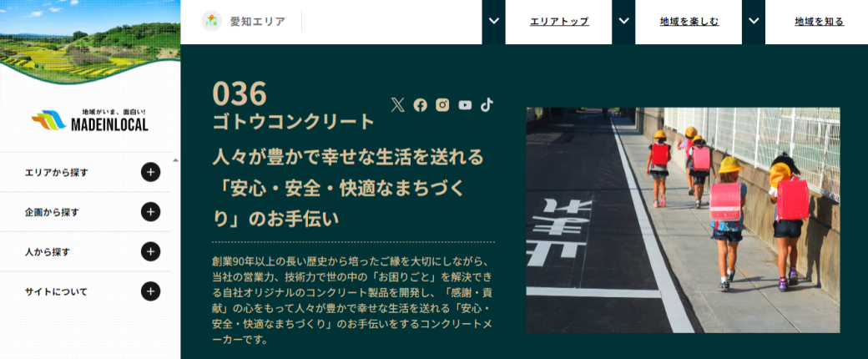Expand サイトについて with plus icon

(x=150, y=291)
